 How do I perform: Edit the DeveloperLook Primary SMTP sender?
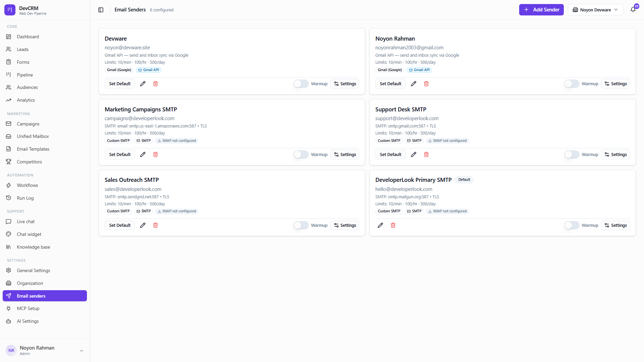coord(380,225)
